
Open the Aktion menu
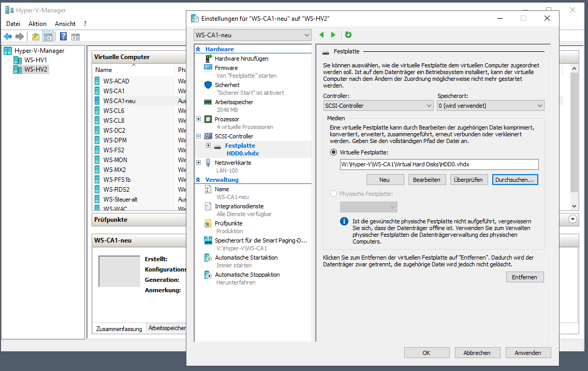37,24
